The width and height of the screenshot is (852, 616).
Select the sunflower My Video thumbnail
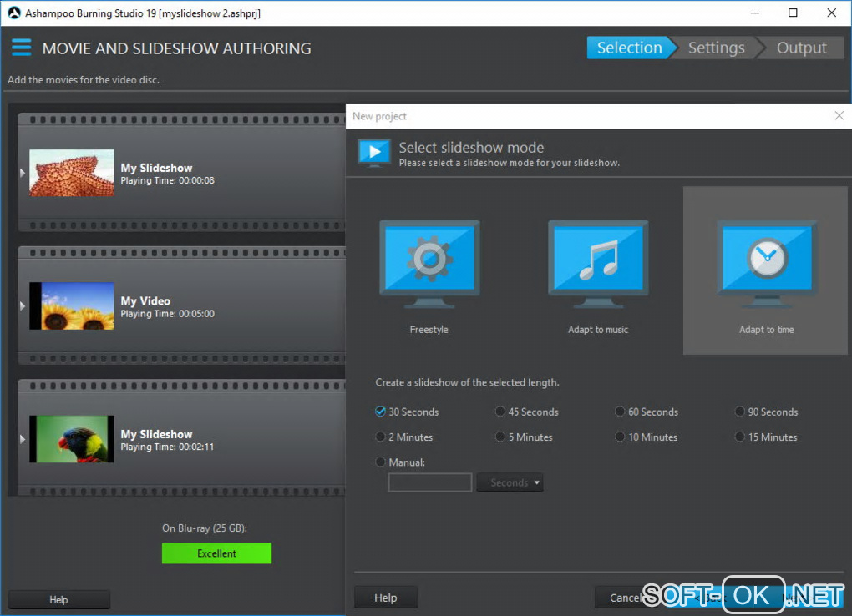(72, 305)
